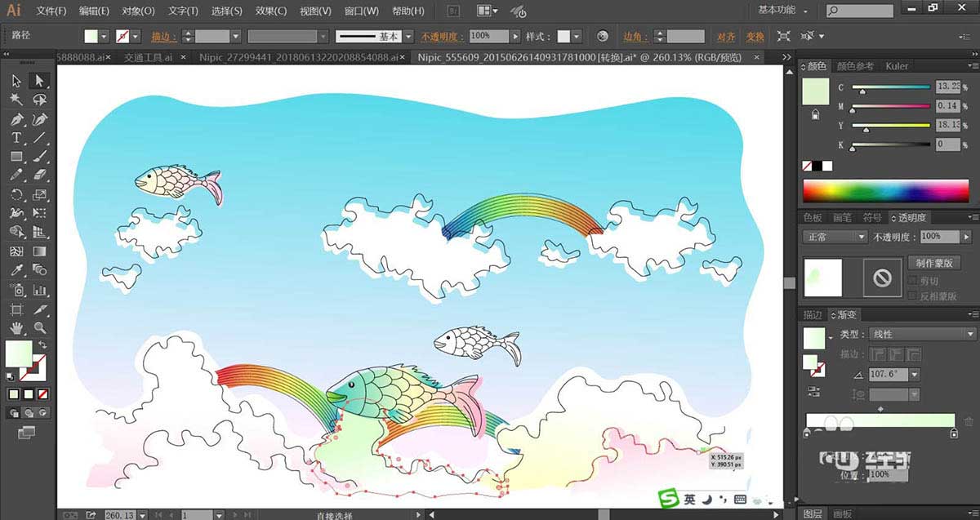Click the Swap Fill and Stroke arrows
This screenshot has width=980, height=520.
42,346
